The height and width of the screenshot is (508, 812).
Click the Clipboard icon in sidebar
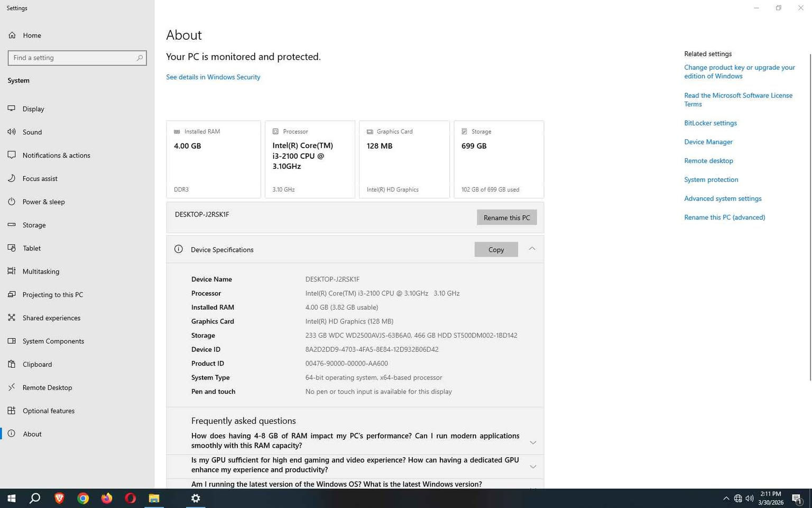point(12,364)
